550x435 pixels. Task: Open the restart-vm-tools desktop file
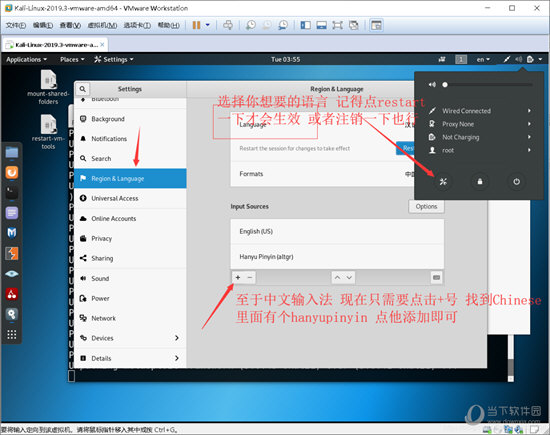48,132
